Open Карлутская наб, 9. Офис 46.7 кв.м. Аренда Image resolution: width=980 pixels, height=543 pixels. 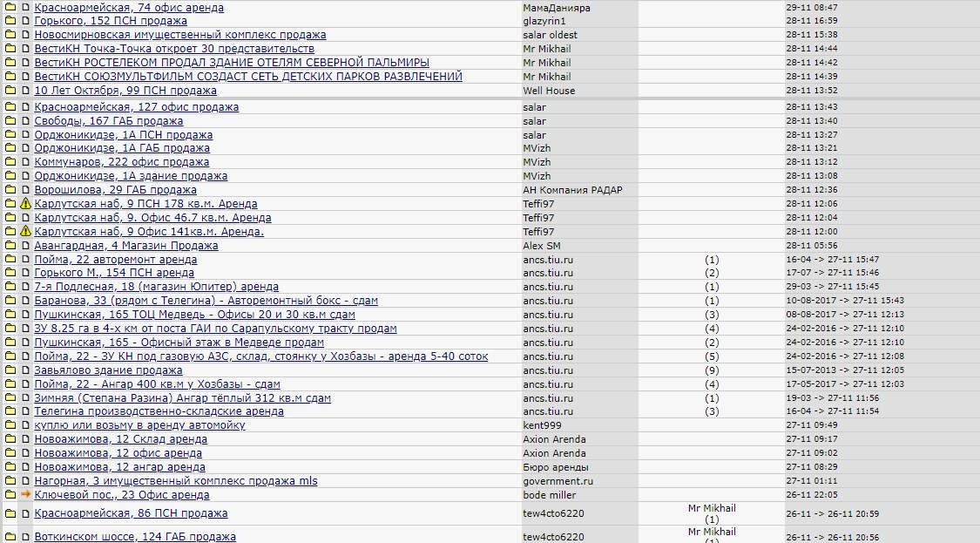[152, 217]
